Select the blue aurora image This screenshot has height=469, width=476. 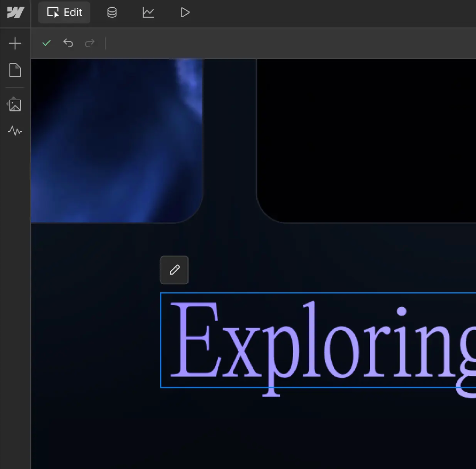pyautogui.click(x=117, y=140)
